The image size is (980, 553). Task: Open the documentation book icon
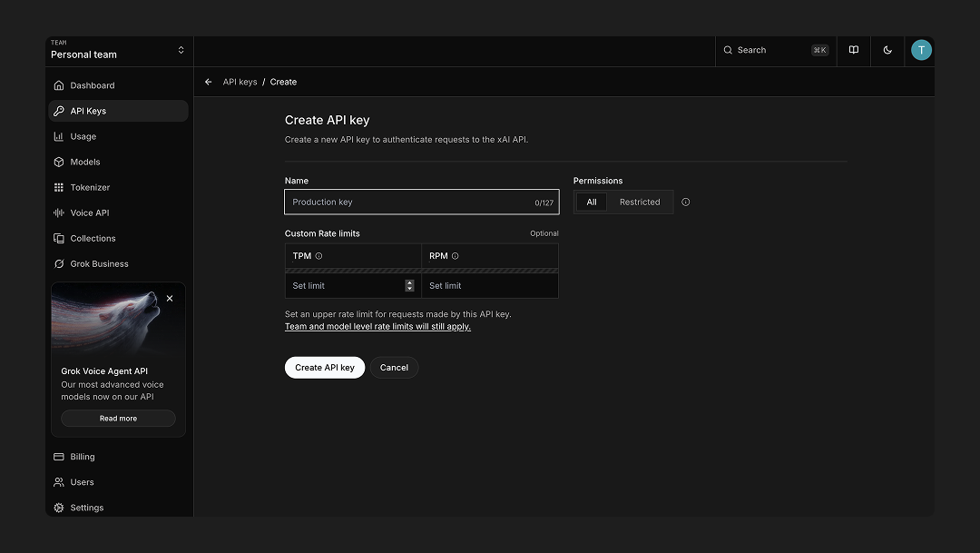pyautogui.click(x=854, y=50)
